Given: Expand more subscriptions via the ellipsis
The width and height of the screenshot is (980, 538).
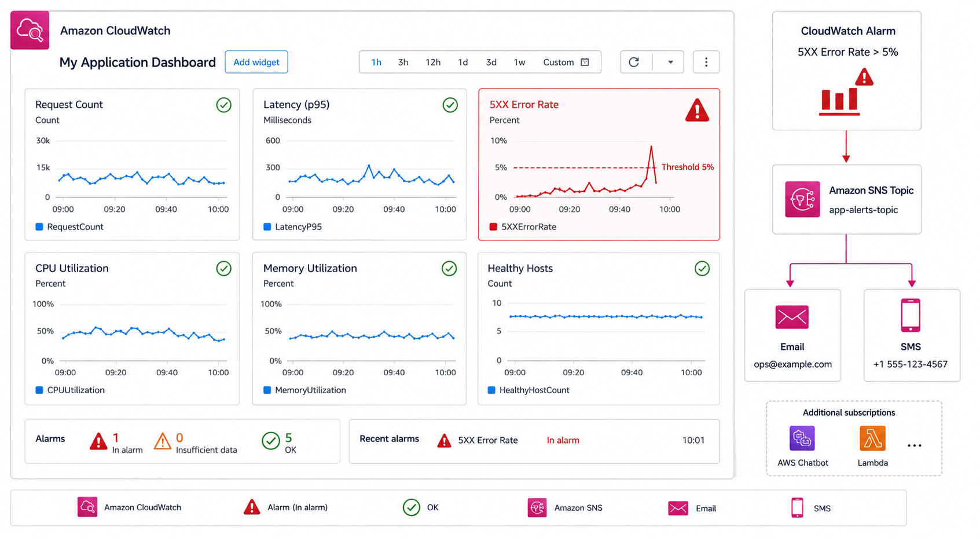Looking at the screenshot, I should (x=915, y=445).
